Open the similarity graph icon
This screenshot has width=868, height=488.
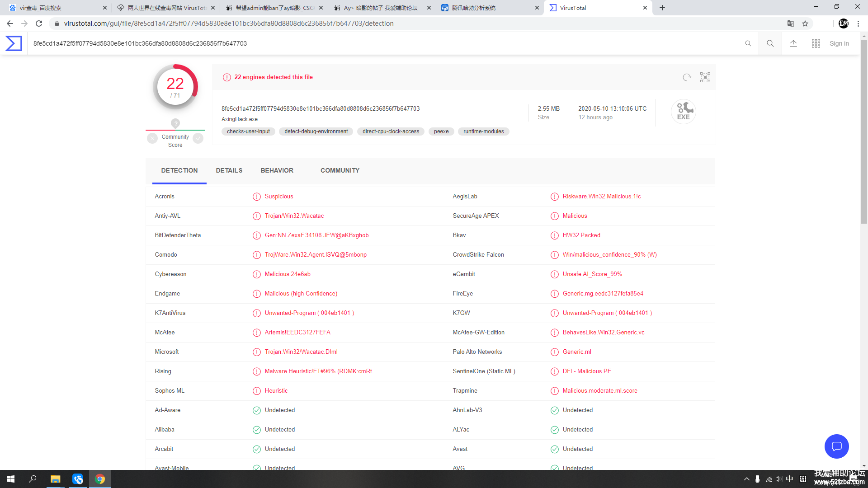pyautogui.click(x=705, y=77)
